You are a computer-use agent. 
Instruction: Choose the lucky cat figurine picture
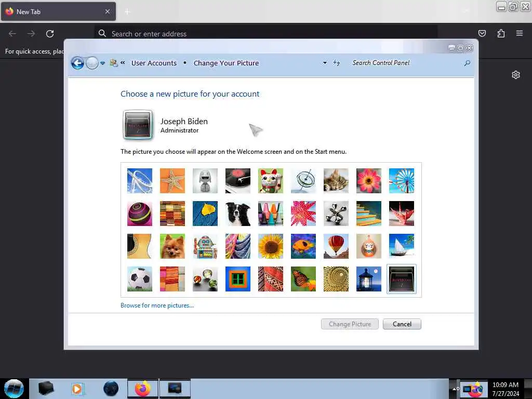click(270, 181)
